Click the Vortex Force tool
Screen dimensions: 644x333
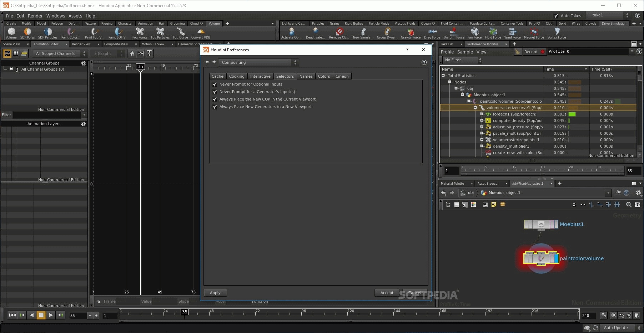pos(557,33)
